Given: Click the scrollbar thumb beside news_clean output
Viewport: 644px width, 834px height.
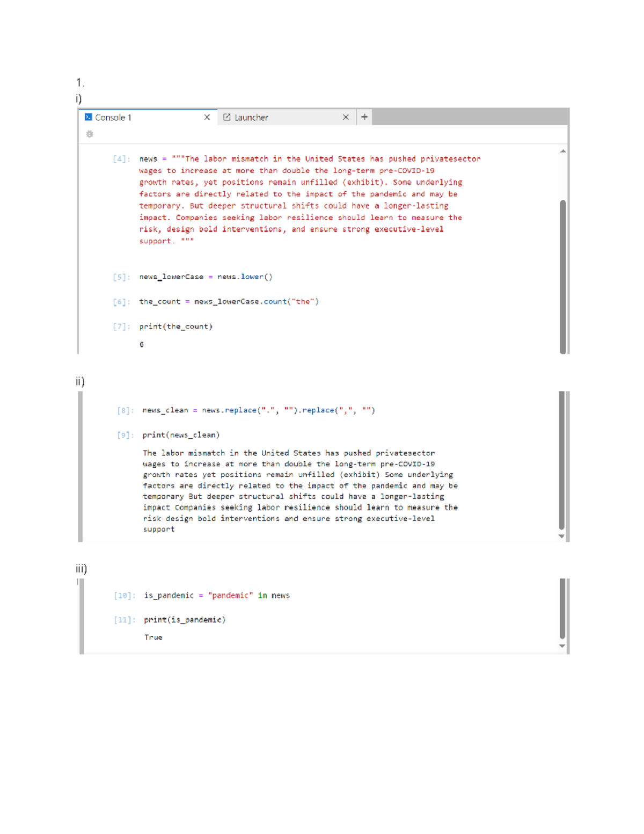Looking at the screenshot, I should [x=561, y=460].
